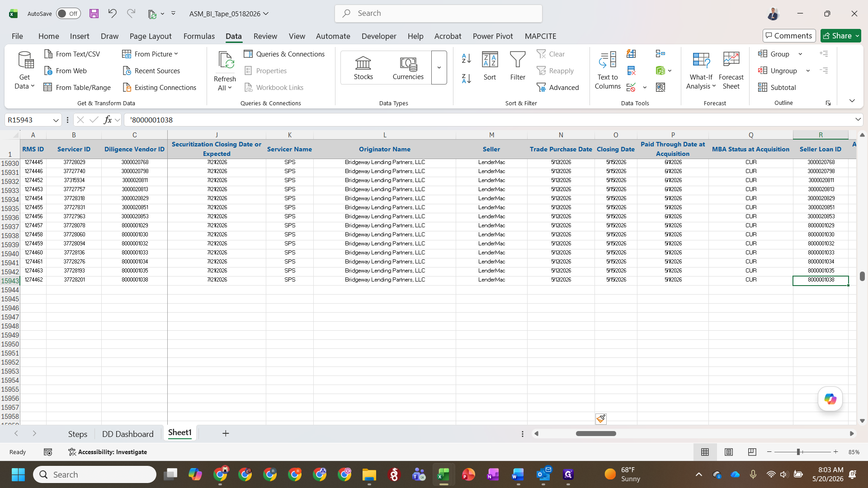This screenshot has width=868, height=488.
Task: Open the Insert ribbon tab
Action: point(80,36)
